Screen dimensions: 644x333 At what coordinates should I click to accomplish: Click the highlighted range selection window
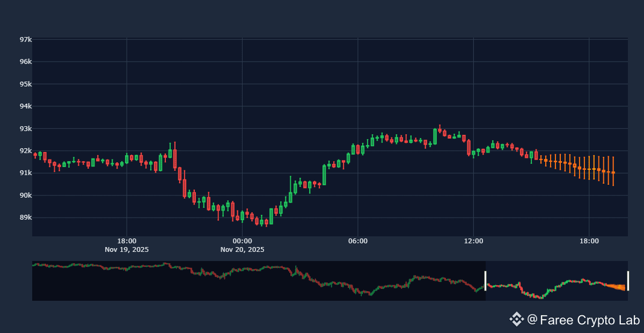click(557, 281)
